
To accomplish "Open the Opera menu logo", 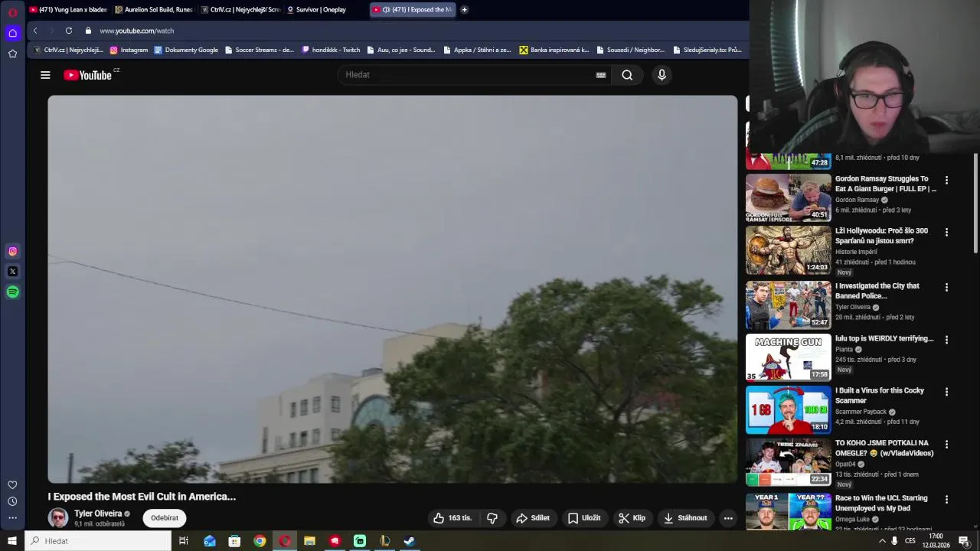I will click(12, 12).
